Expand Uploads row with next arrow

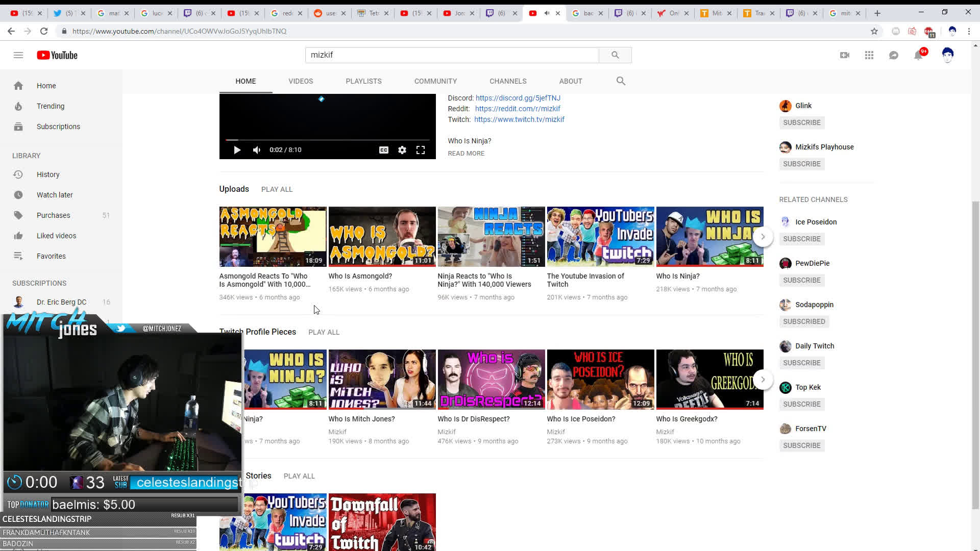[x=763, y=237]
